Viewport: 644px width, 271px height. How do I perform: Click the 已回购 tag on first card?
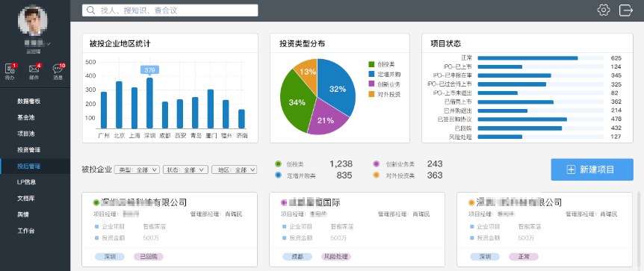148,257
